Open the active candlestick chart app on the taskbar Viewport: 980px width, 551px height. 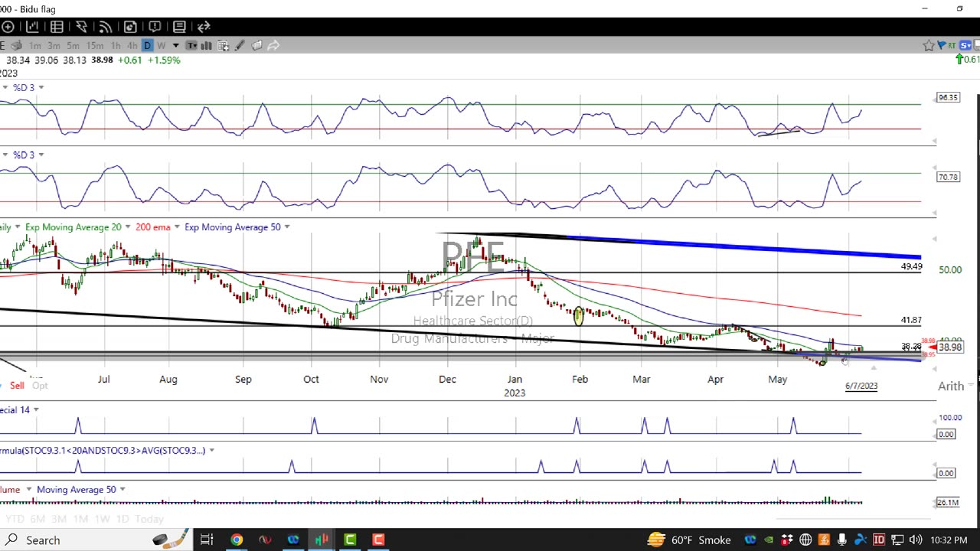click(x=322, y=540)
